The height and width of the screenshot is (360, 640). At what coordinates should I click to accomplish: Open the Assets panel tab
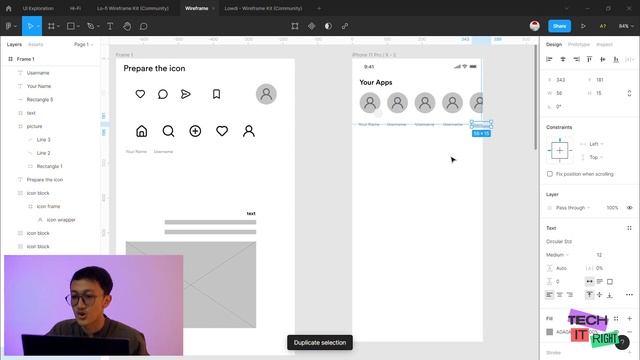pos(36,44)
